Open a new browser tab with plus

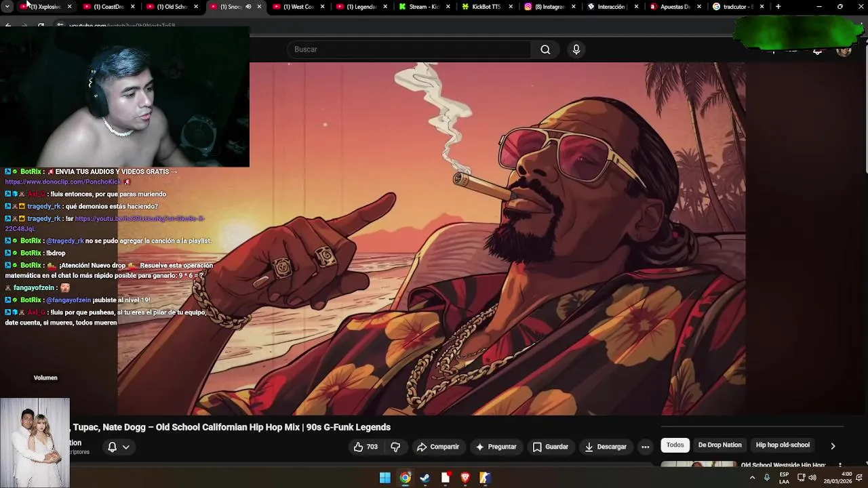pos(778,7)
